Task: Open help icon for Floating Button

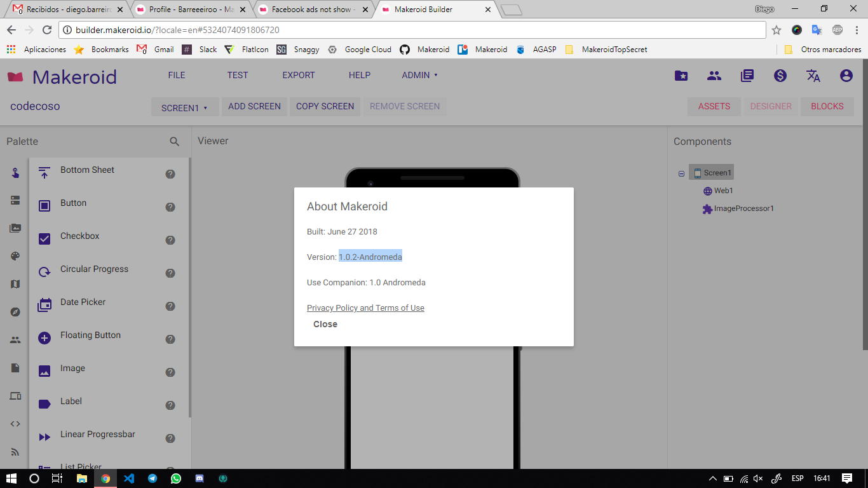Action: coord(170,339)
